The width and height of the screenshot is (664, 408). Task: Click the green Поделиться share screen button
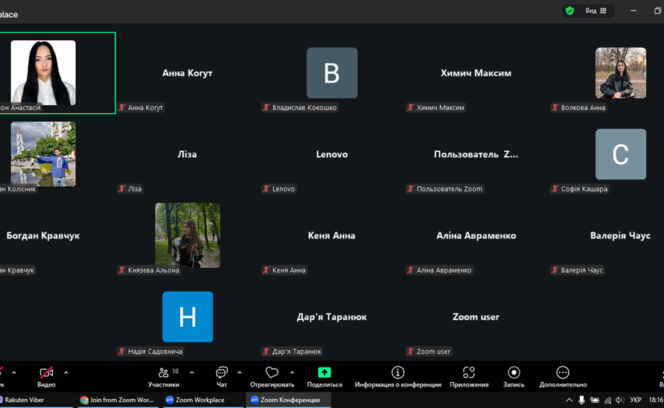pyautogui.click(x=324, y=375)
